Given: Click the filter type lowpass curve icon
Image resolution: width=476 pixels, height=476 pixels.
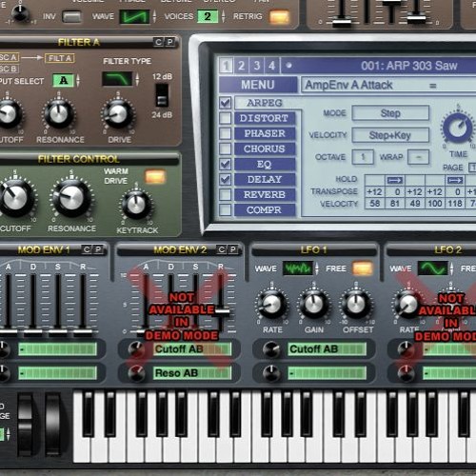Looking at the screenshot, I should tap(117, 78).
